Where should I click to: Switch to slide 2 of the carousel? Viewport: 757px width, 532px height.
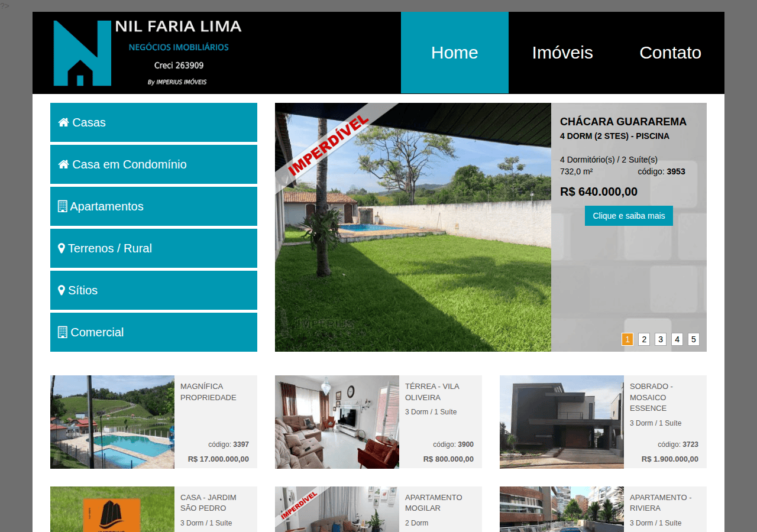point(644,339)
